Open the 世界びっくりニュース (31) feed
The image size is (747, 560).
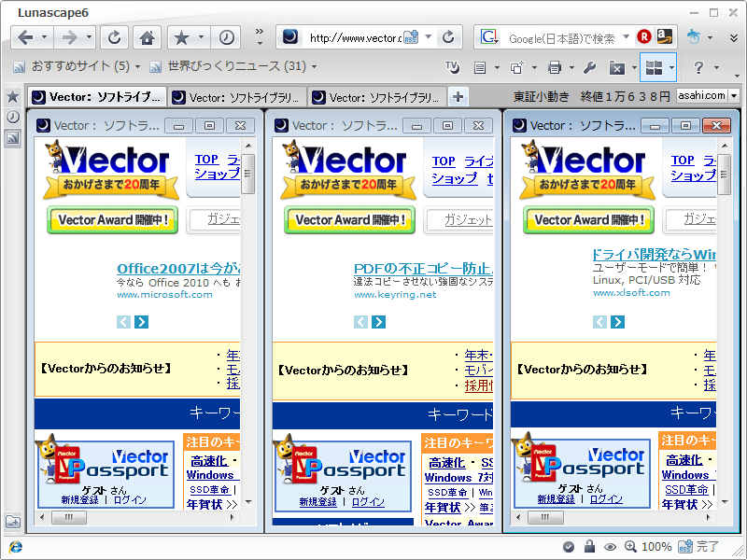[x=228, y=66]
